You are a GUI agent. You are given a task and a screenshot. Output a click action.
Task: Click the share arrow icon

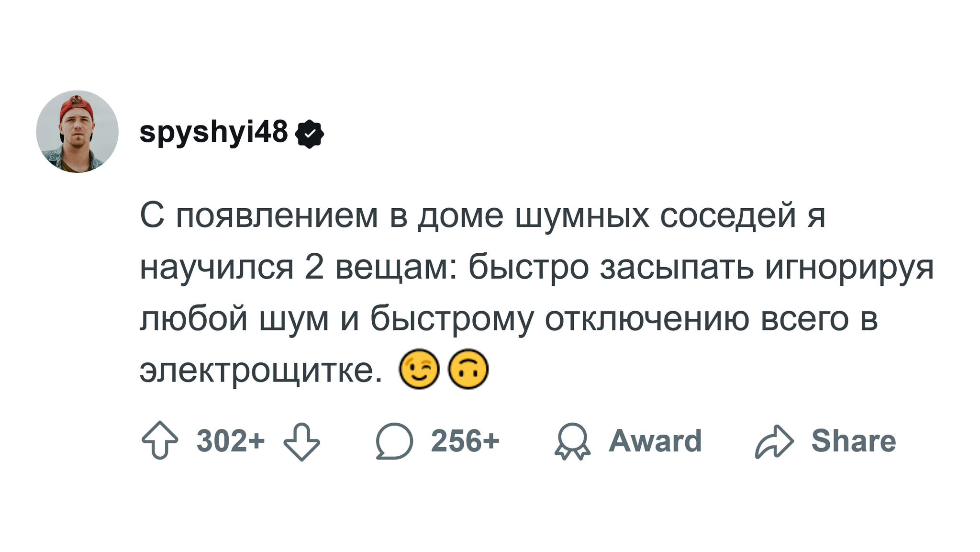pyautogui.click(x=774, y=441)
